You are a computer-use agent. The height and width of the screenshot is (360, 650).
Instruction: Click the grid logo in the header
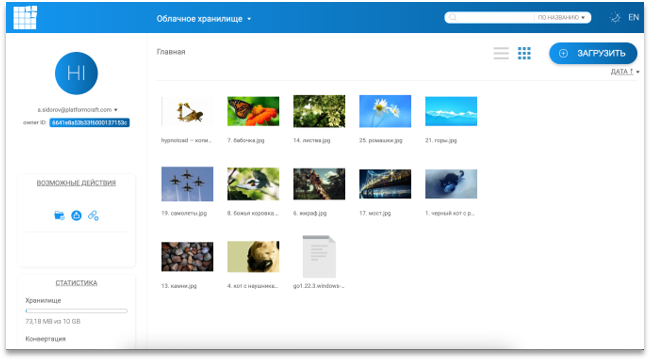click(x=25, y=18)
